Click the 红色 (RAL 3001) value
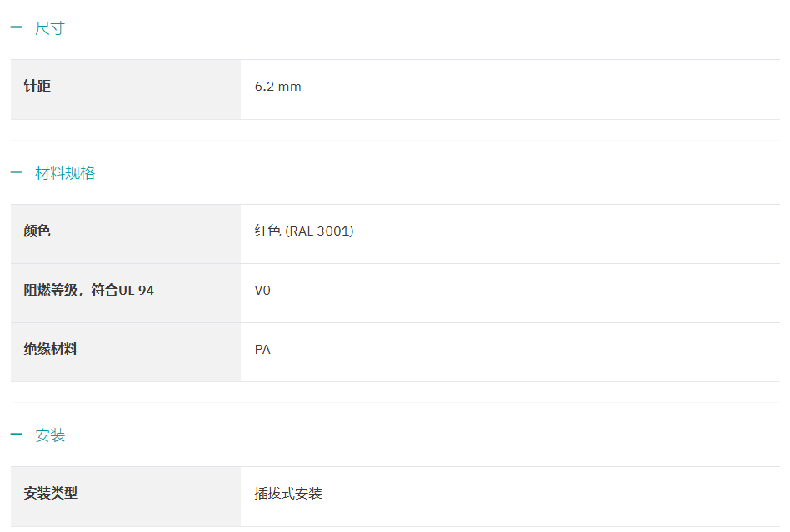This screenshot has height=532, width=790. click(304, 231)
